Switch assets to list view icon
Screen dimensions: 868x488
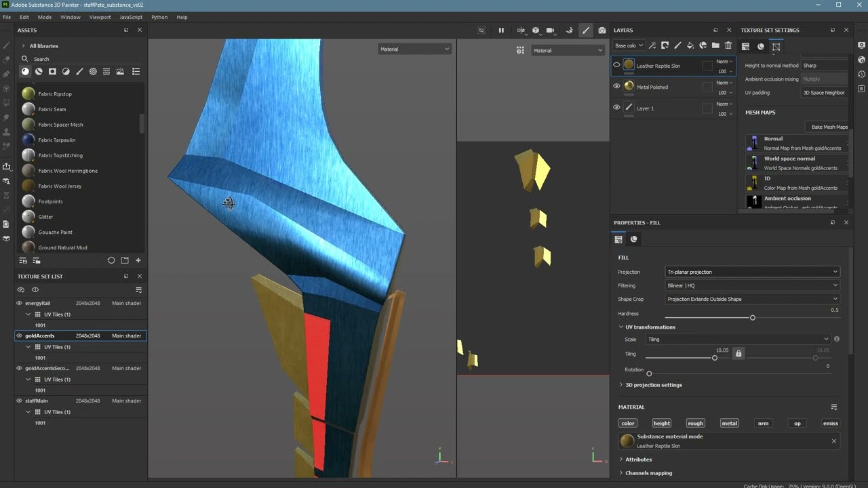[136, 71]
